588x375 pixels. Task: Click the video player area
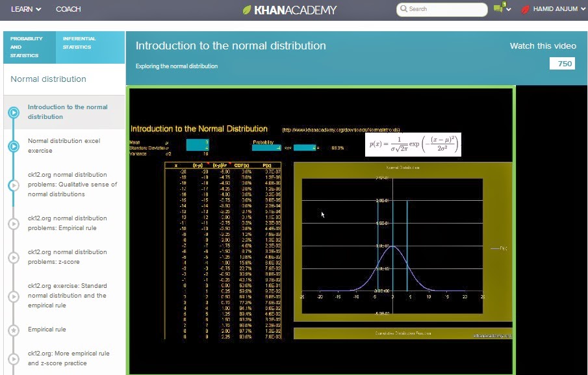coord(321,230)
